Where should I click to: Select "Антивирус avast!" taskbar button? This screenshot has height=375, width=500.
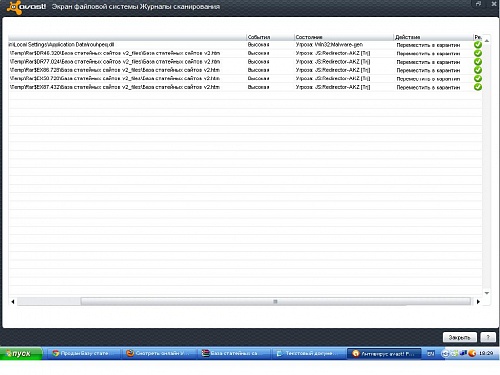(x=384, y=353)
